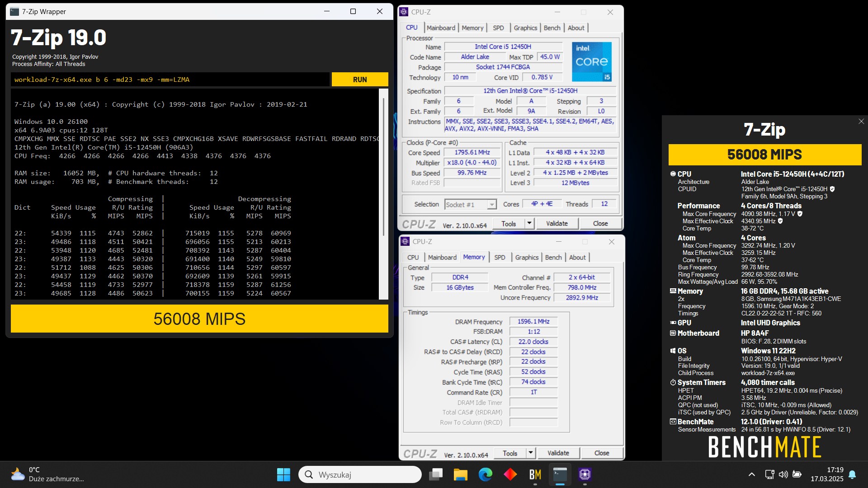Click the 7-Zip Wrapper title bar icon

[x=14, y=12]
